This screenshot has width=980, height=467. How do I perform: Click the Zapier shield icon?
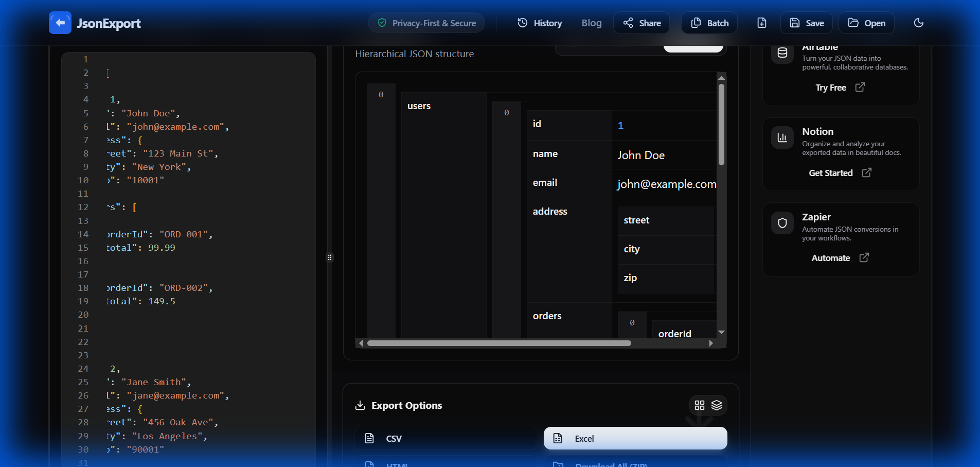[x=782, y=223]
